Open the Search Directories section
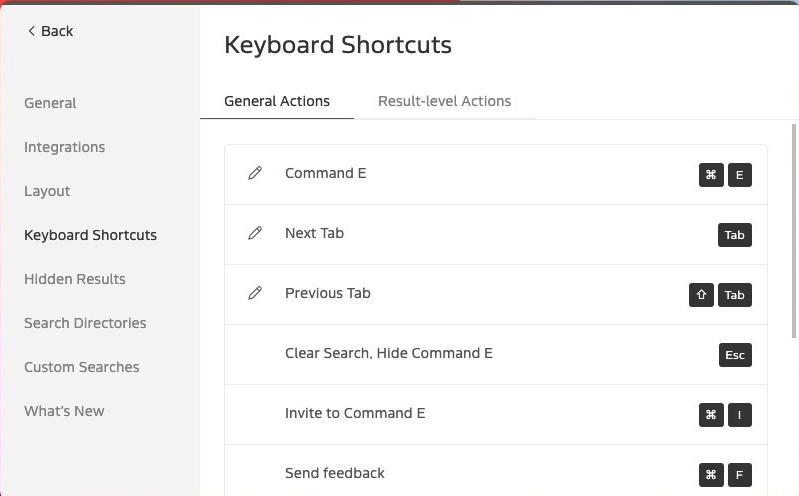The image size is (799, 496). [x=85, y=323]
